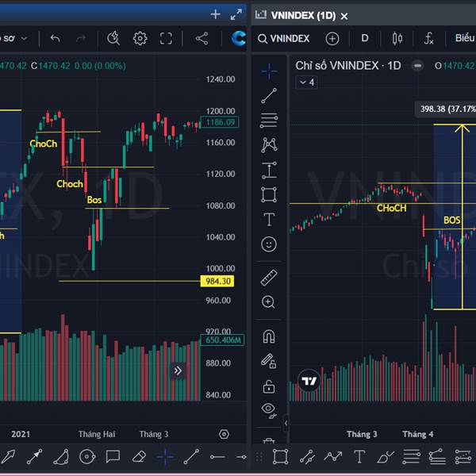The width and height of the screenshot is (476, 476).
Task: Open quick search lightning icon
Action: (x=113, y=39)
